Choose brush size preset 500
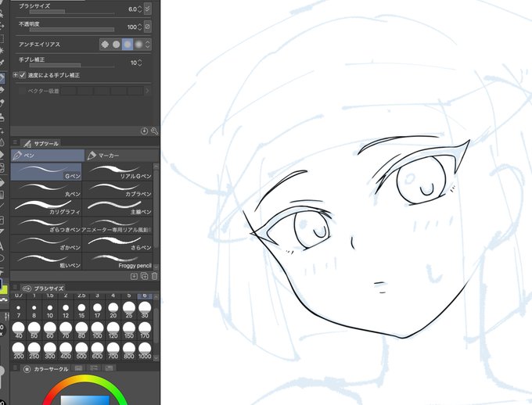 point(81,351)
